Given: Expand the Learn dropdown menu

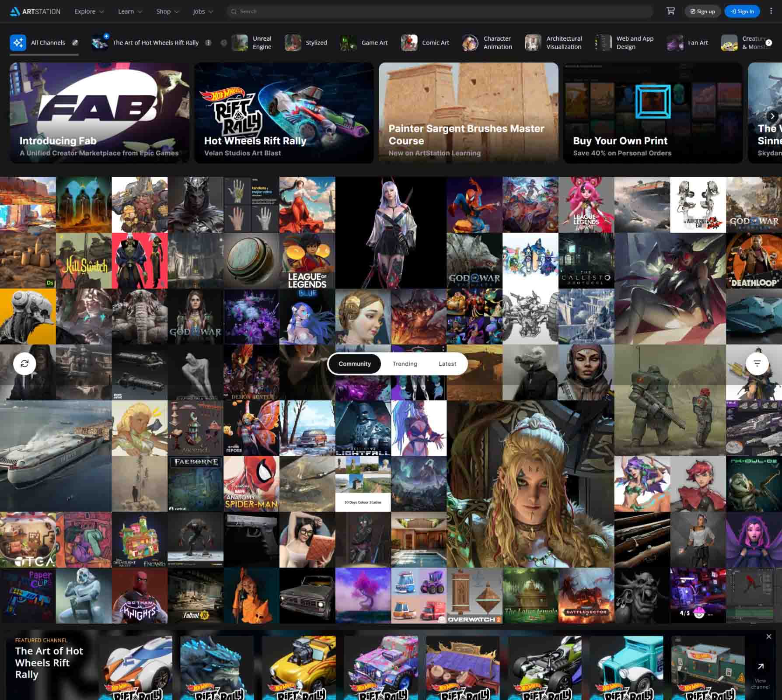Looking at the screenshot, I should [x=130, y=11].
